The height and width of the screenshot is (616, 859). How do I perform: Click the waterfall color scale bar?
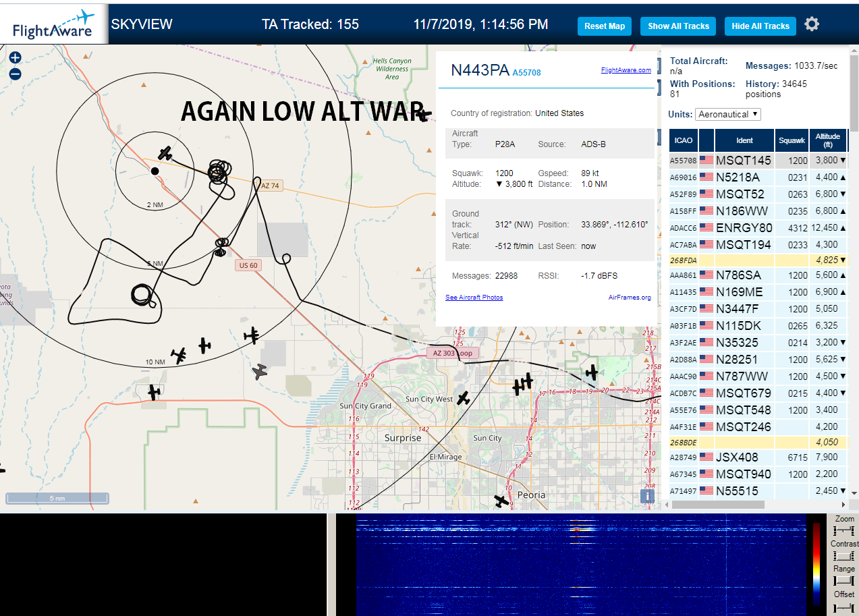coord(816,563)
